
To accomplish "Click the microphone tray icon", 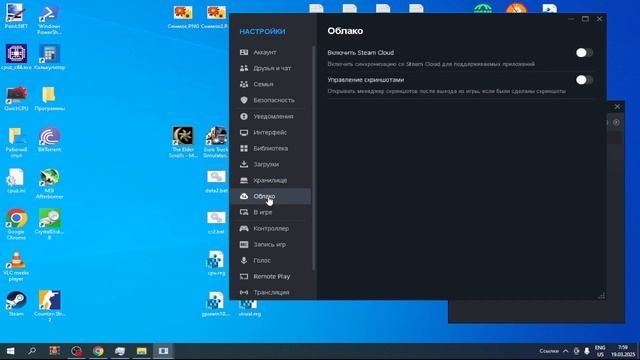I will [x=587, y=351].
